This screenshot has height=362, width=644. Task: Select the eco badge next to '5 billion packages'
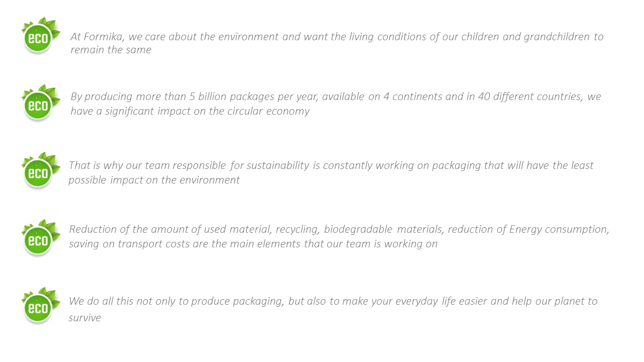coord(38,104)
